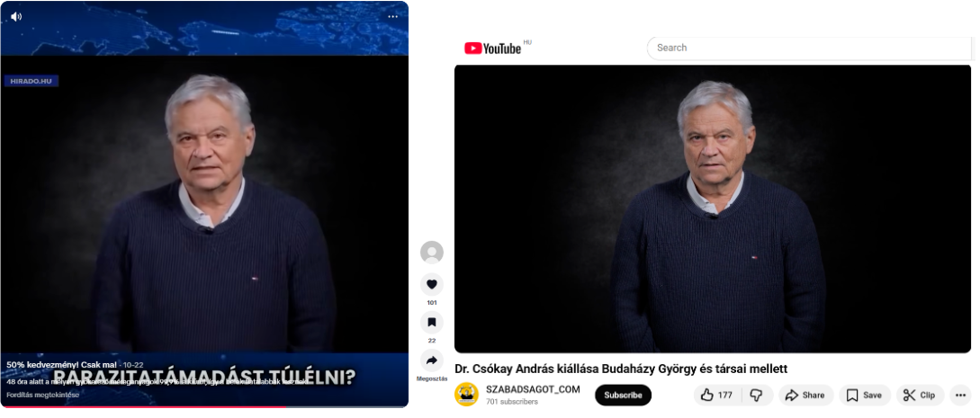This screenshot has height=418, width=980.
Task: Mute the video with the speaker icon
Action: click(16, 17)
